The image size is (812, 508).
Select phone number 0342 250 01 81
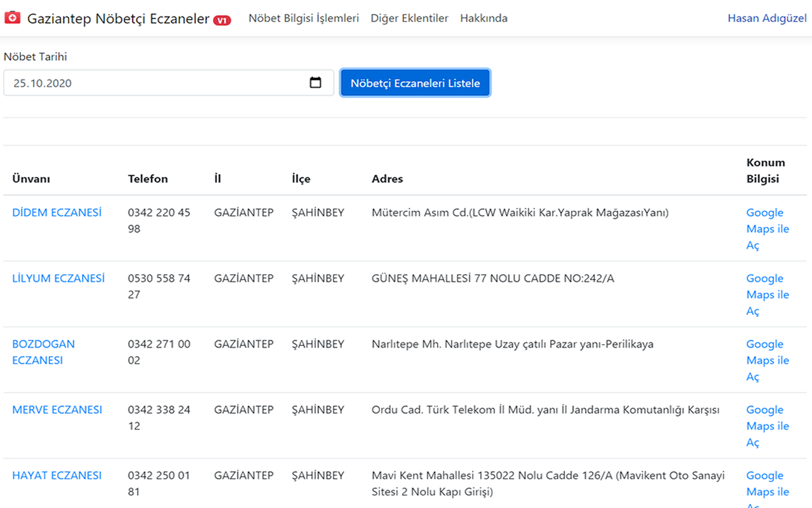(159, 483)
